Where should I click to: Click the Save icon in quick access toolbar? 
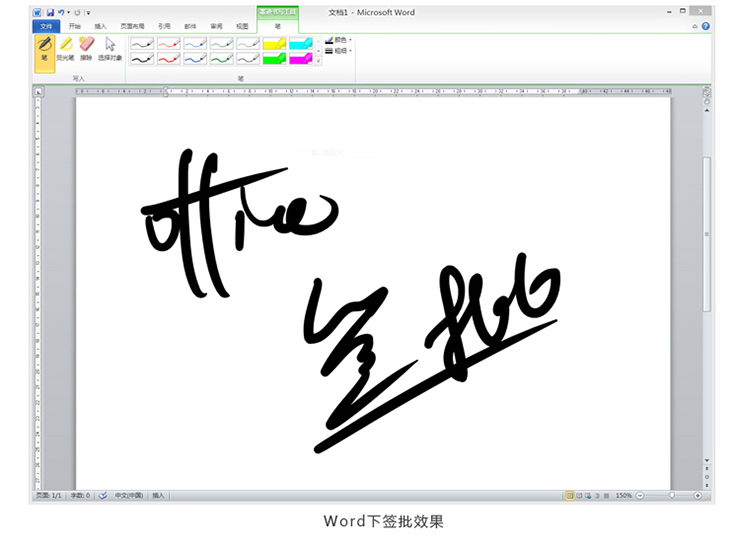click(x=50, y=13)
